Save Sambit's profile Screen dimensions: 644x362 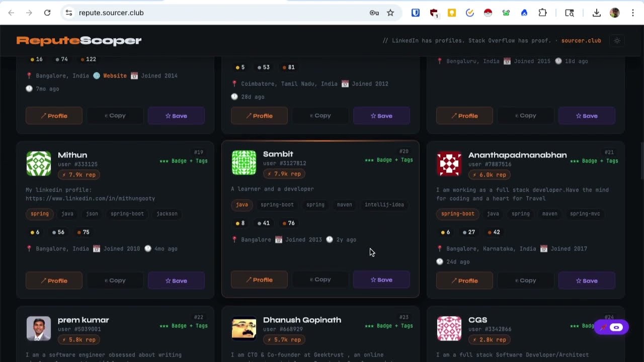(381, 280)
